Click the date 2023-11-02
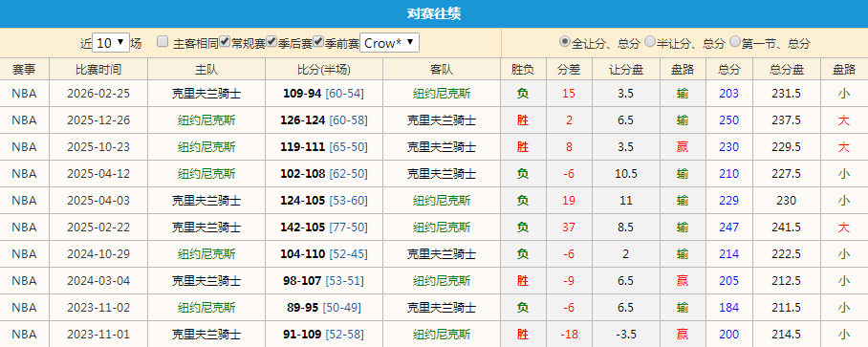The width and height of the screenshot is (868, 347). point(98,308)
